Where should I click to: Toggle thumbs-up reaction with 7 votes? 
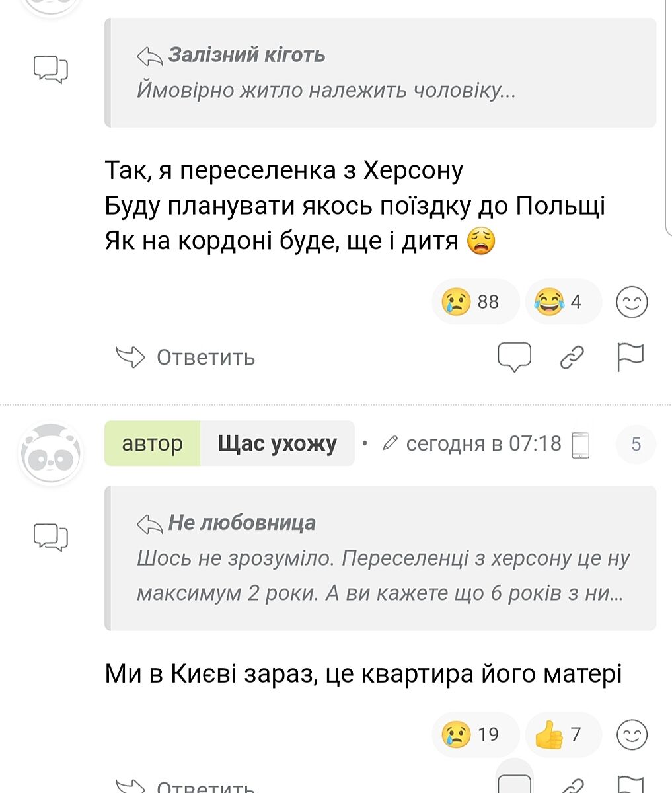(562, 734)
